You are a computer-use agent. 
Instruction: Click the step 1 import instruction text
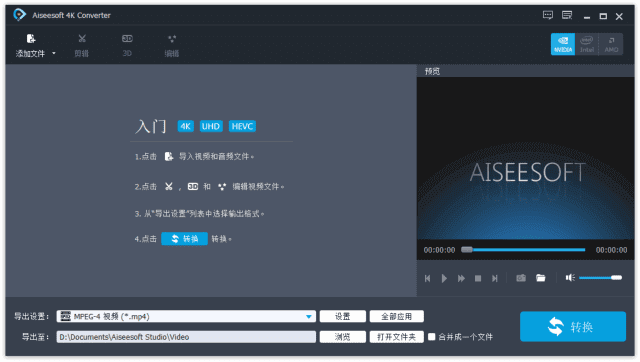(216, 157)
